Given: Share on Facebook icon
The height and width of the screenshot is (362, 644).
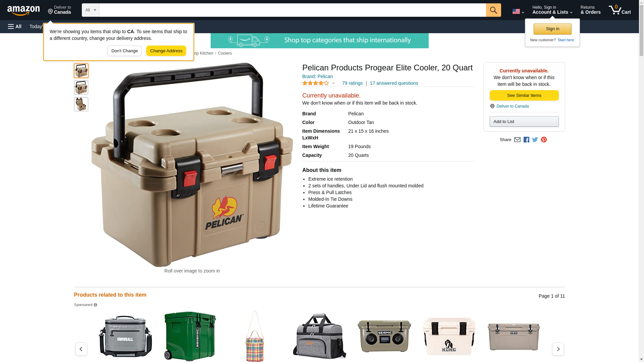Looking at the screenshot, I should click(x=526, y=140).
